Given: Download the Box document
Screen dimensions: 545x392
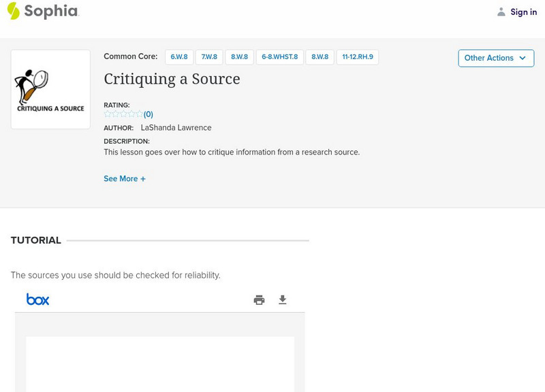Looking at the screenshot, I should click(x=283, y=300).
